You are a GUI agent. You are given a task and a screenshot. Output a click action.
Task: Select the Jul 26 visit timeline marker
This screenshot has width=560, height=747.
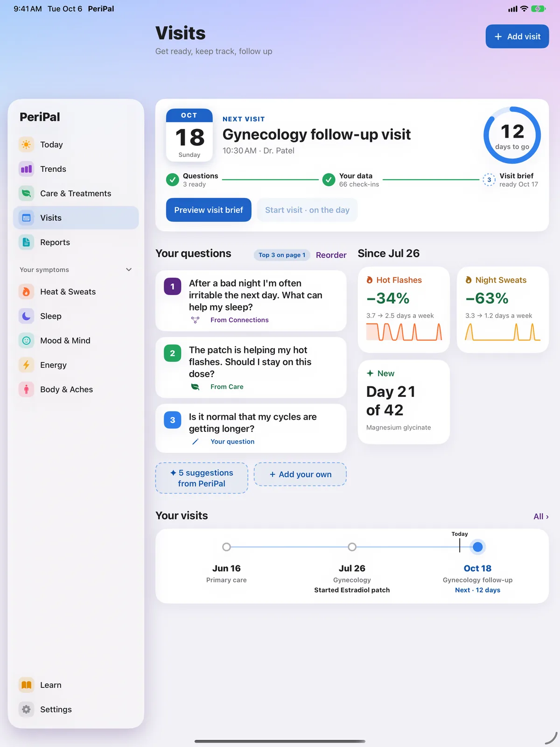tap(352, 547)
